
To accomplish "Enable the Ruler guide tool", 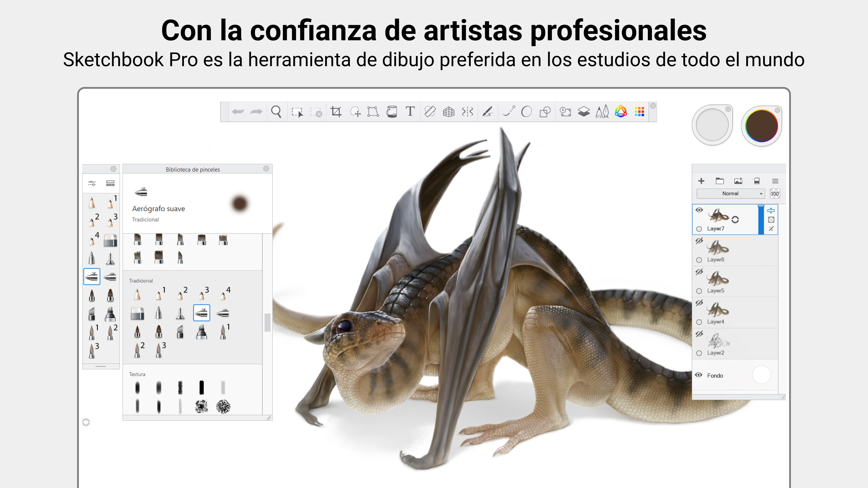I will [430, 111].
